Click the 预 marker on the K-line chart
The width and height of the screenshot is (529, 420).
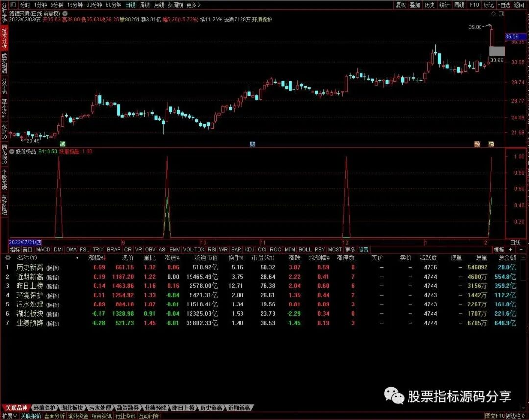(x=477, y=144)
